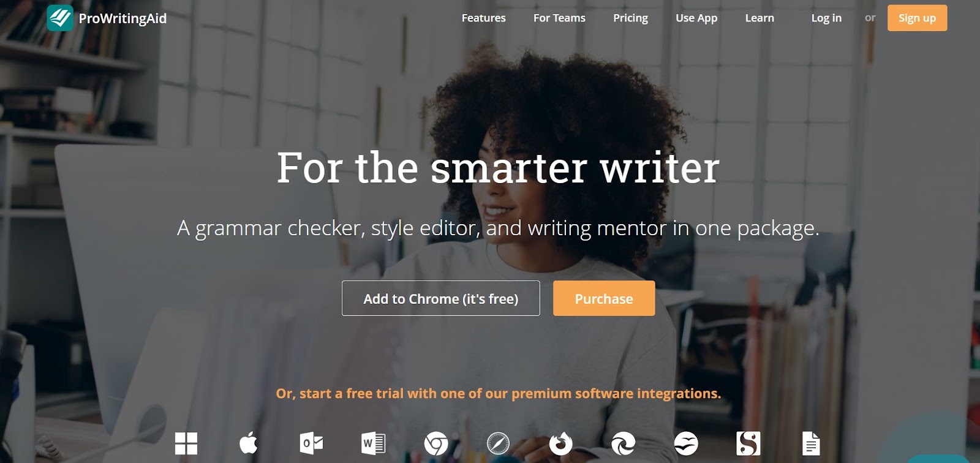Viewport: 980px width, 463px height.
Task: Choose the OpenOffice bird icon
Action: (x=686, y=443)
